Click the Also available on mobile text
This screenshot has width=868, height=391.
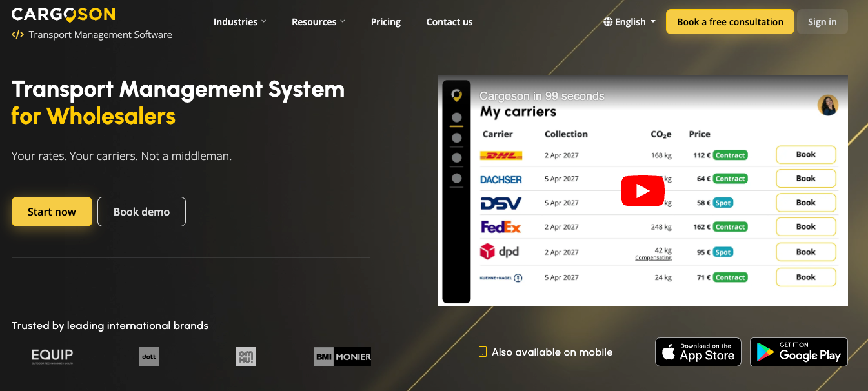[552, 352]
